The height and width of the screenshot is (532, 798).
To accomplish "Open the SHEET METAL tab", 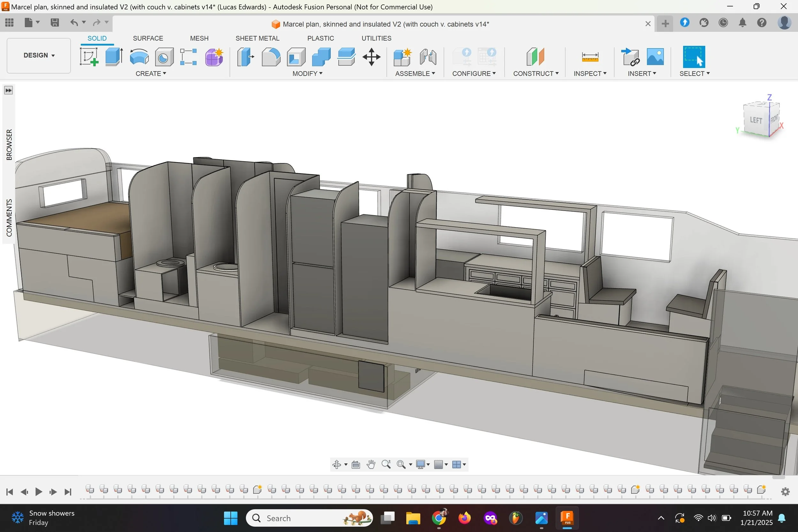I will 257,38.
